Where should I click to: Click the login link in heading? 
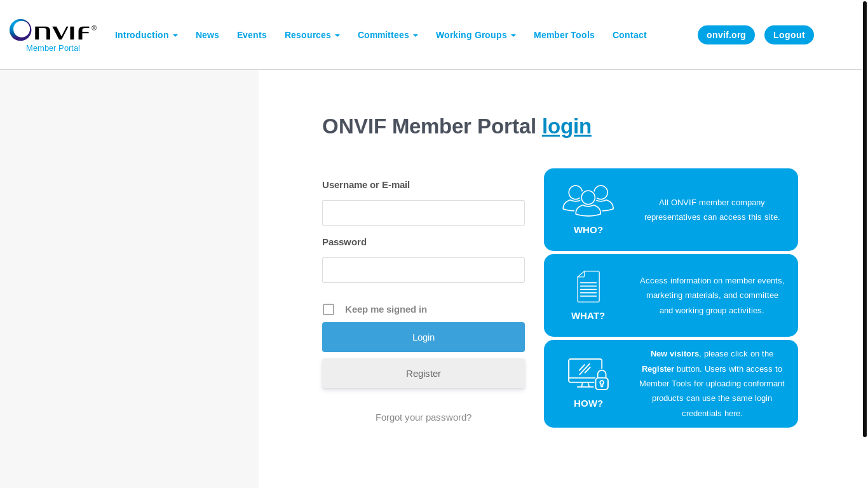(x=567, y=126)
